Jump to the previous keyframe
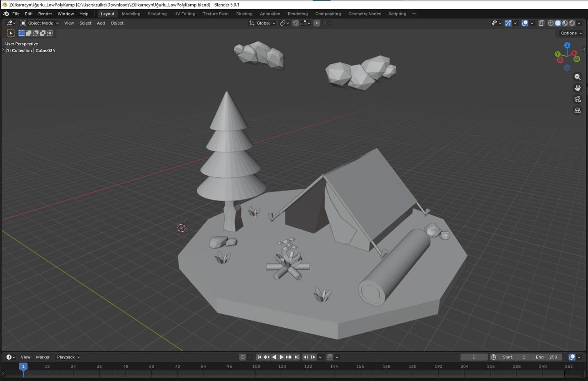 [x=267, y=357]
